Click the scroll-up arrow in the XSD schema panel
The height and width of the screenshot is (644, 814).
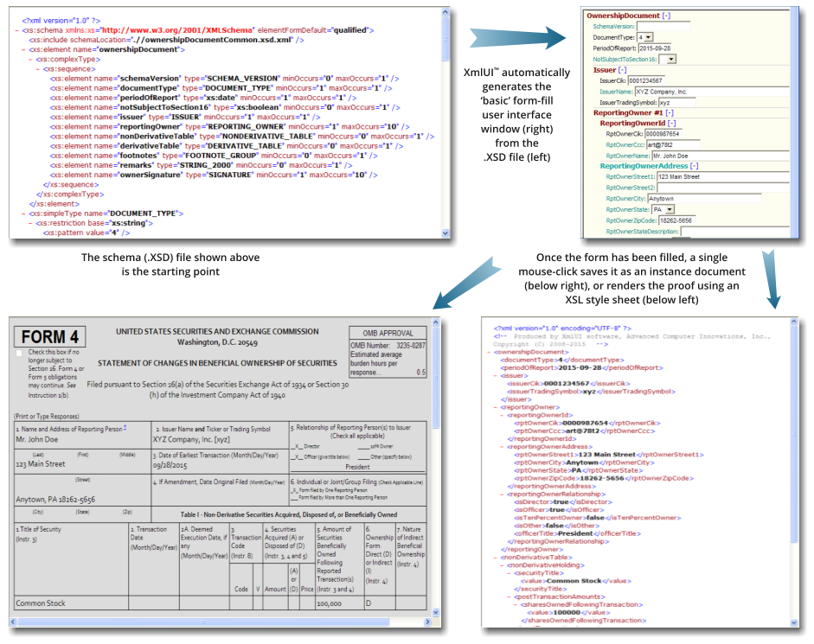[445, 11]
